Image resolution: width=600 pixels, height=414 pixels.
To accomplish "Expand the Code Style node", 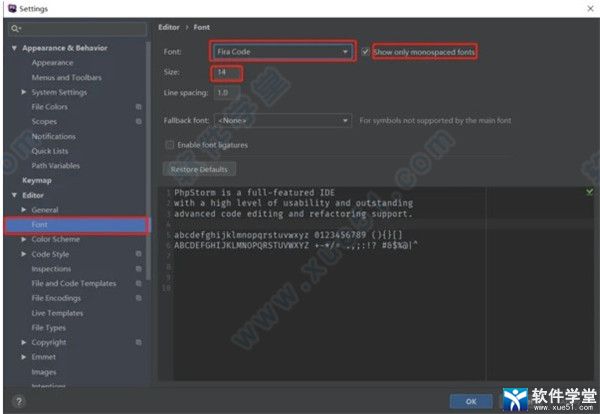I will point(24,254).
